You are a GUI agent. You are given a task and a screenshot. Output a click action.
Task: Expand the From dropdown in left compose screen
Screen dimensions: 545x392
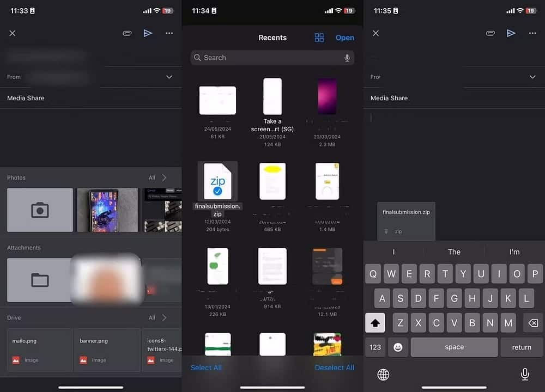click(x=169, y=77)
